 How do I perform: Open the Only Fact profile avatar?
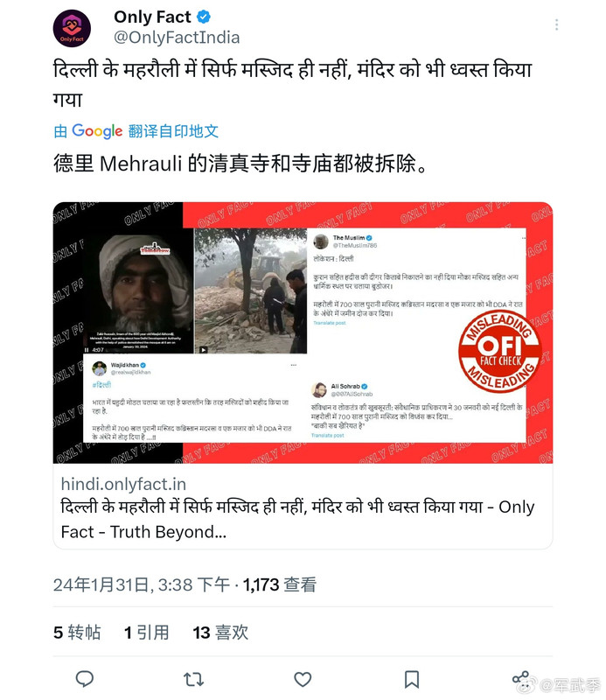coord(72,29)
